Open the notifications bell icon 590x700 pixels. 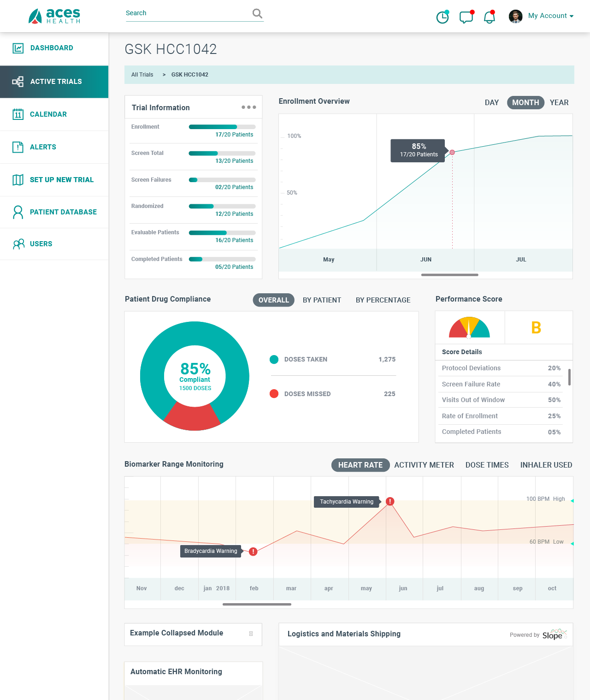489,17
